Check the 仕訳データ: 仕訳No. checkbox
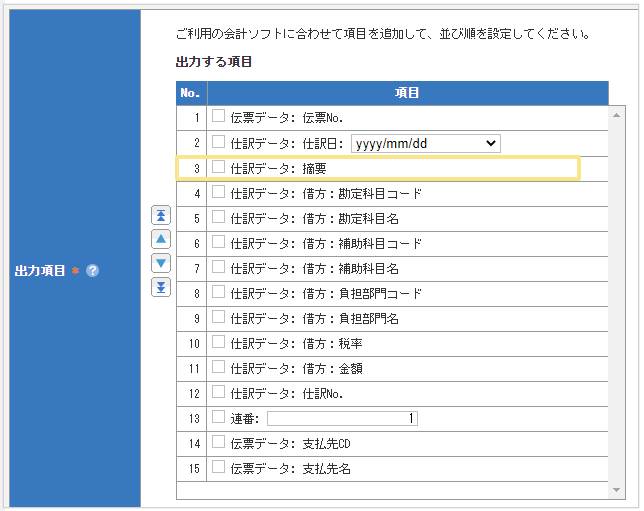644x511 pixels. pos(219,393)
